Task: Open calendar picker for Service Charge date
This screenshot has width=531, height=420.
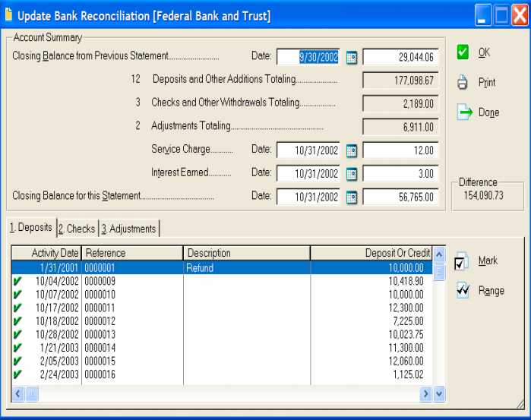Action: click(352, 150)
